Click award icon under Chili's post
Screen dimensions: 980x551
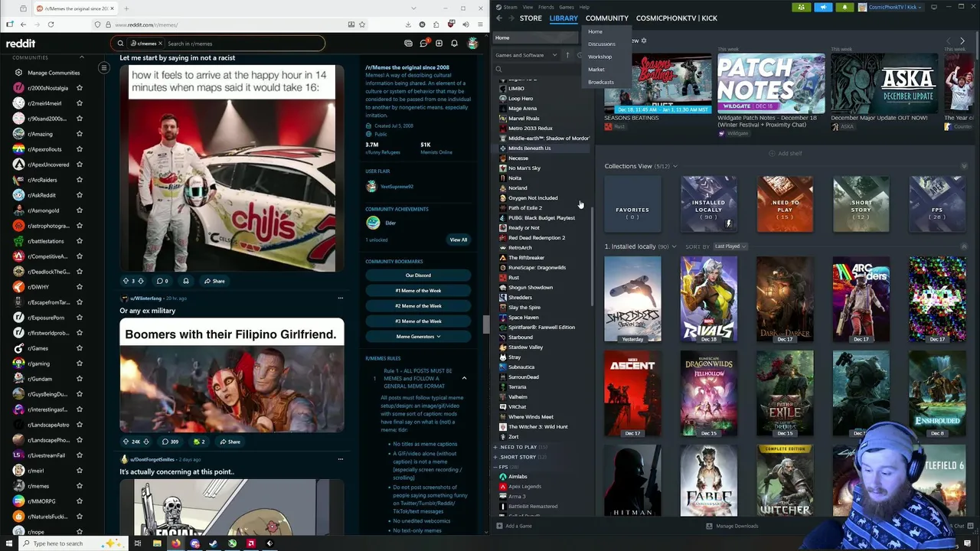tap(185, 281)
